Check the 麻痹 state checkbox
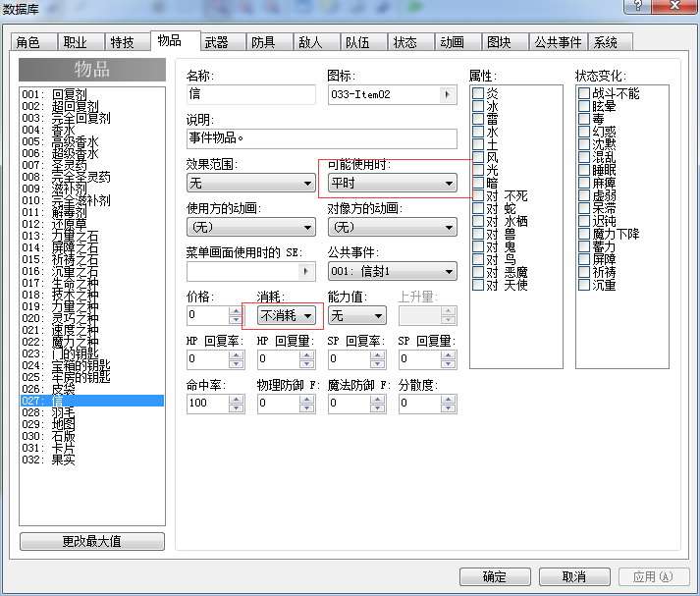The image size is (700, 596). pos(584,183)
